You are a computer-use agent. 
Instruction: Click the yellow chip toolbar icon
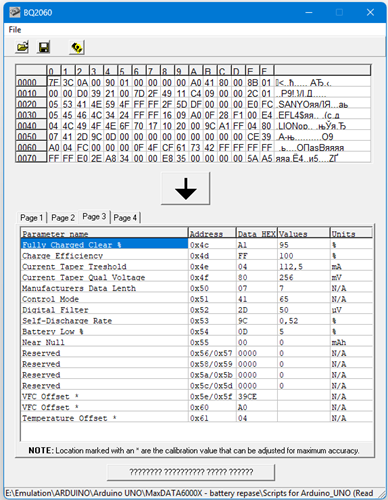pyautogui.click(x=77, y=47)
